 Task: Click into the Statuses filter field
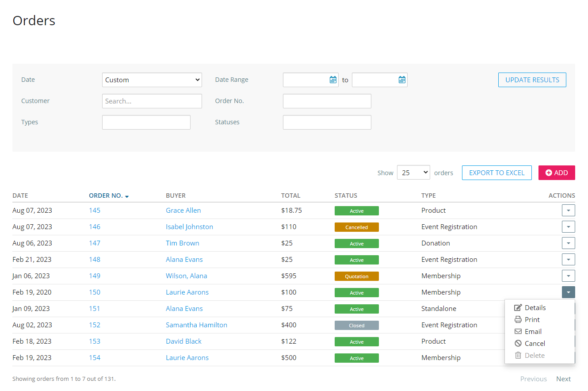(x=327, y=123)
